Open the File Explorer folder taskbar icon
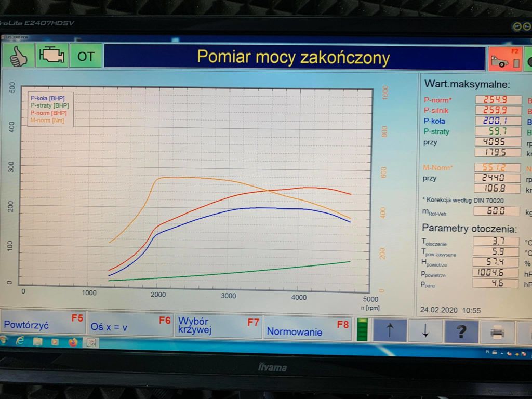532x399 pixels. pyautogui.click(x=37, y=341)
